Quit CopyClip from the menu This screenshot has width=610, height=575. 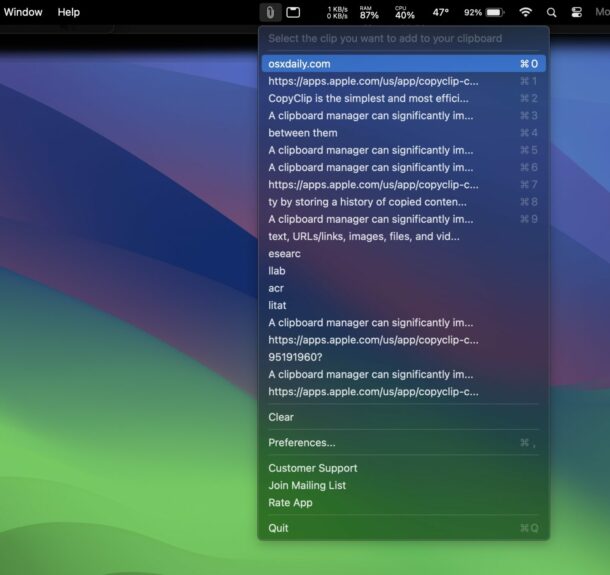point(278,528)
